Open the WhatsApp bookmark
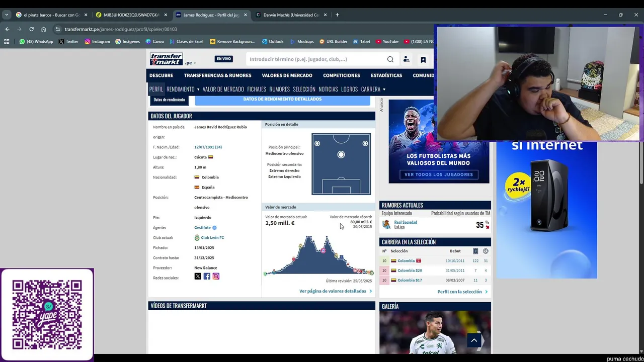The height and width of the screenshot is (362, 644). pos(36,42)
